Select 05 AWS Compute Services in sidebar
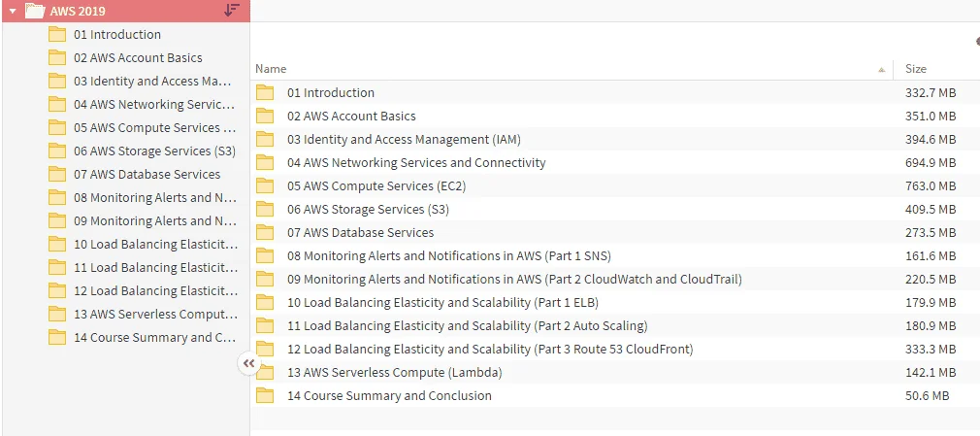Viewport: 980px width, 436px height. pyautogui.click(x=155, y=127)
